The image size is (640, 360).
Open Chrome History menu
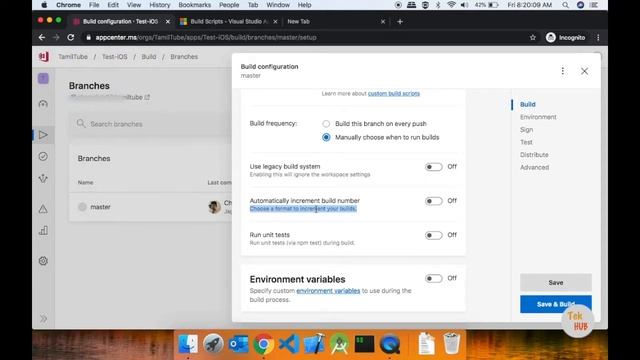(x=159, y=5)
